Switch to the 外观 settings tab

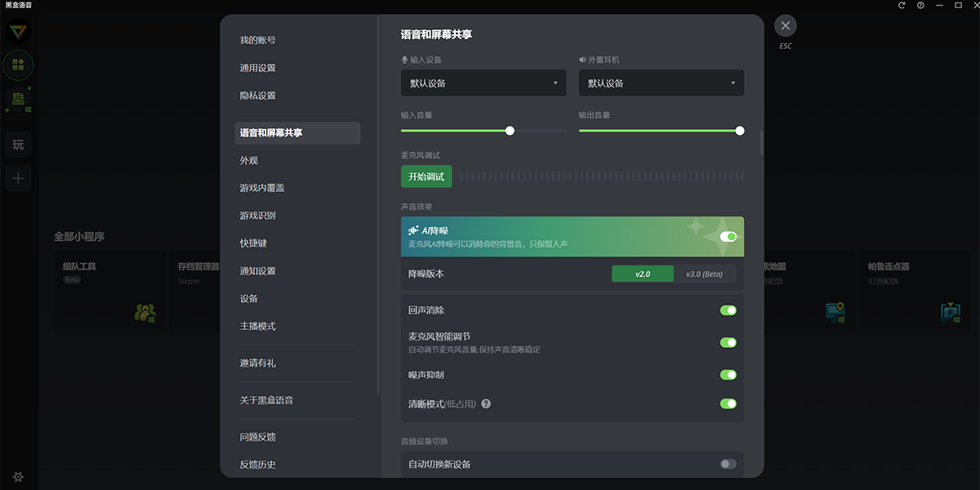(x=249, y=160)
